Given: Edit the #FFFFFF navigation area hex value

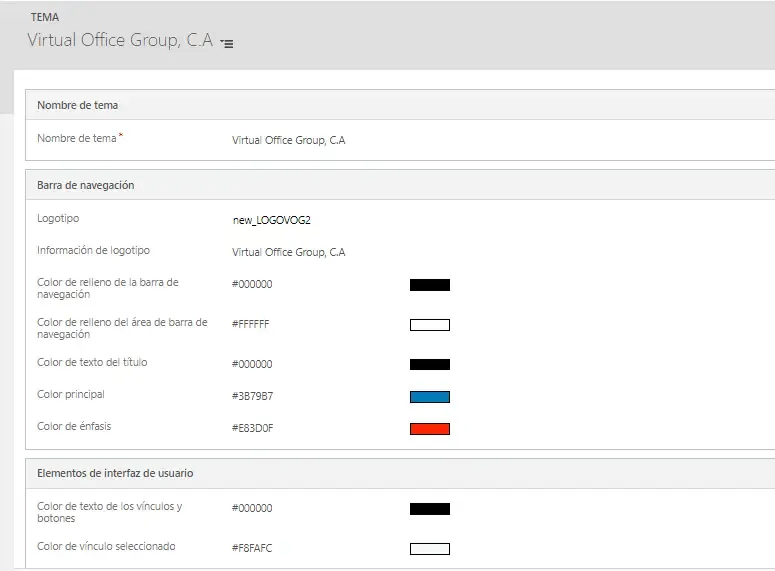Looking at the screenshot, I should click(251, 325).
